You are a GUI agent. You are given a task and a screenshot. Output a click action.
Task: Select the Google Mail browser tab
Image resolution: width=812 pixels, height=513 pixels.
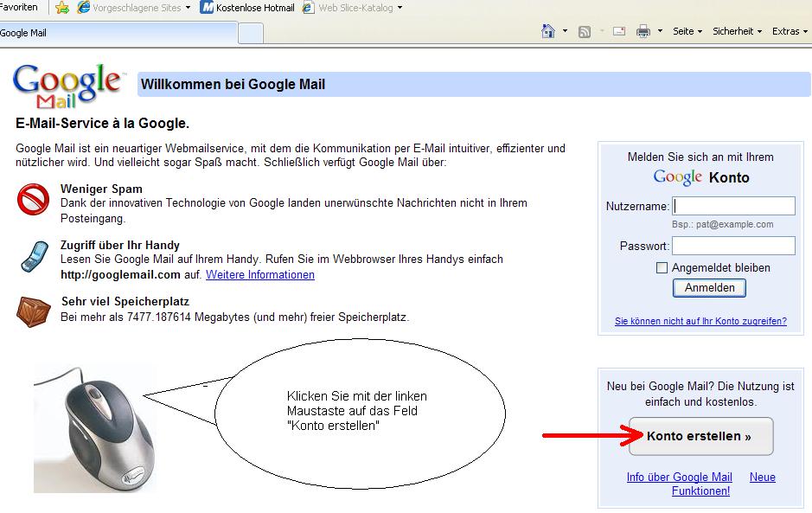[x=117, y=33]
